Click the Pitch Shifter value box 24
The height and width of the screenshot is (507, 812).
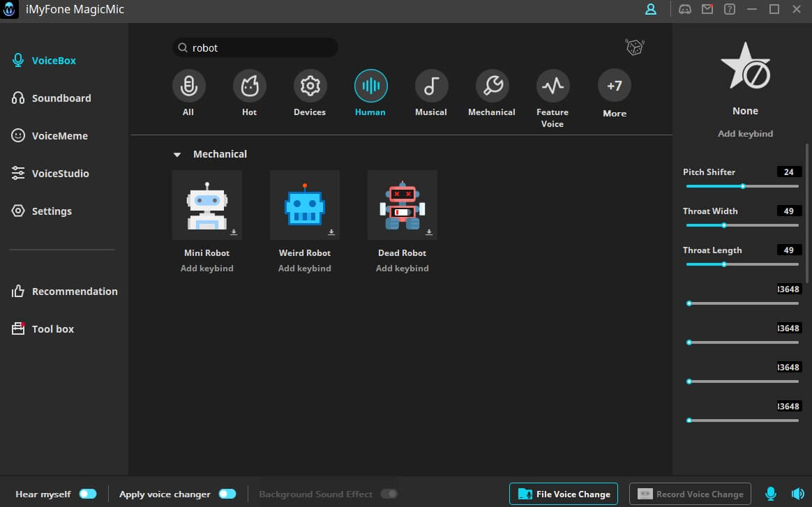pyautogui.click(x=789, y=172)
